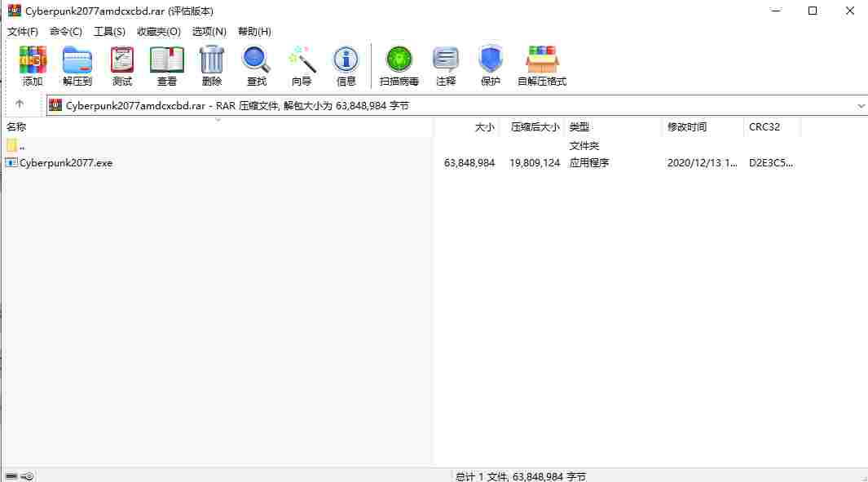Click the CRC32 value D2E3C5...
Image resolution: width=868 pixels, height=482 pixels.
(770, 163)
